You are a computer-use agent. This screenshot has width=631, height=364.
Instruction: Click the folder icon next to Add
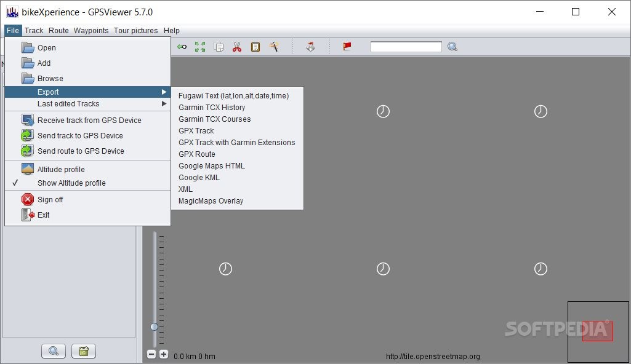coord(28,63)
